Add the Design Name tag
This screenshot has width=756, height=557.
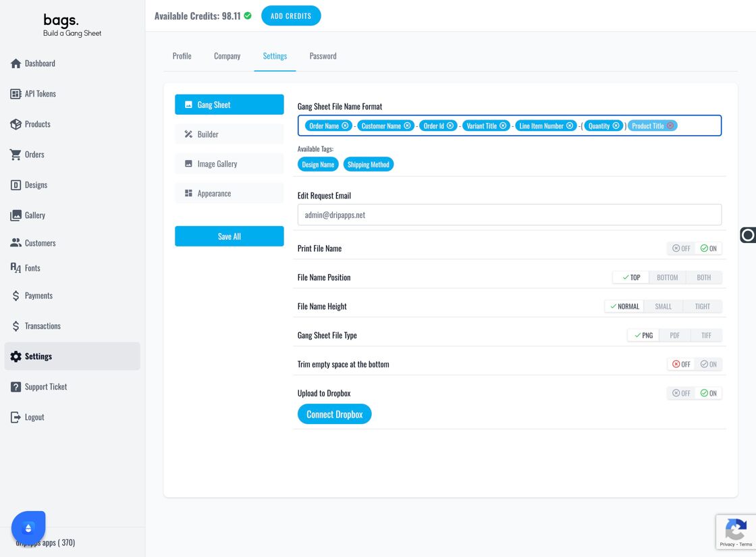pyautogui.click(x=318, y=165)
